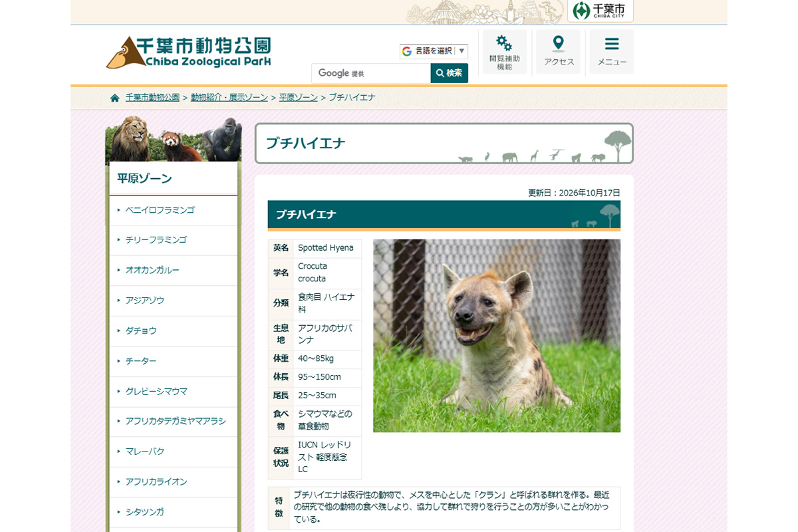Viewport: 798px width, 532px height.
Task: Click the アフリカのサバンナ habitat value
Action: (327, 334)
